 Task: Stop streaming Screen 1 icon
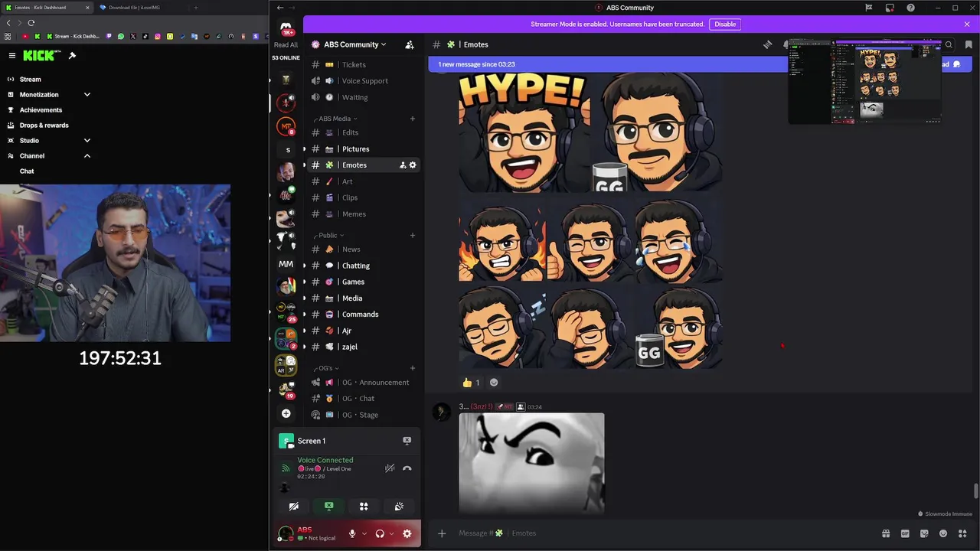(x=407, y=441)
